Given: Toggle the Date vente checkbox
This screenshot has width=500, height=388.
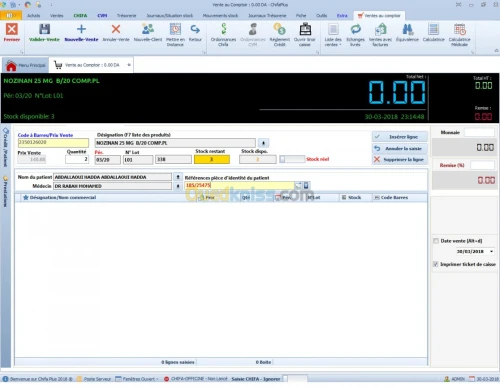Looking at the screenshot, I should point(436,241).
